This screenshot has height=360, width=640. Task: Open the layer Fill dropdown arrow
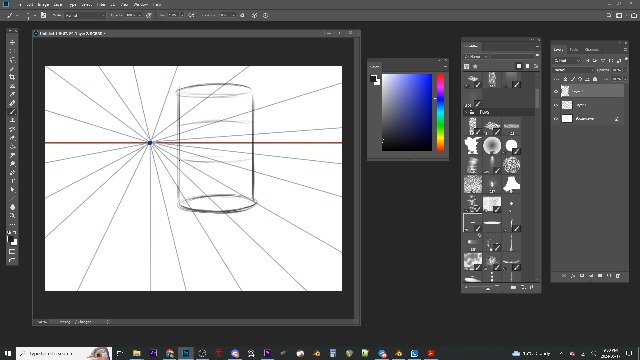pos(624,79)
